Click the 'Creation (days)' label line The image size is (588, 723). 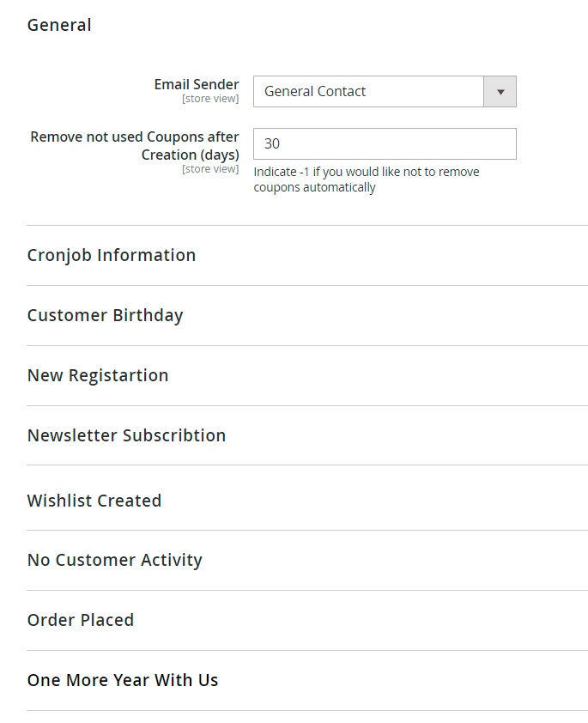coord(190,155)
